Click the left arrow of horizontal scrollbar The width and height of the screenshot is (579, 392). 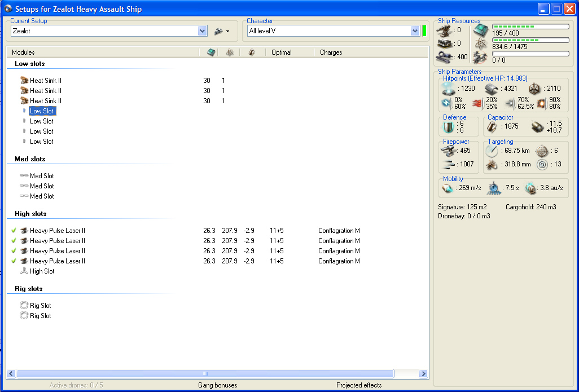point(11,374)
